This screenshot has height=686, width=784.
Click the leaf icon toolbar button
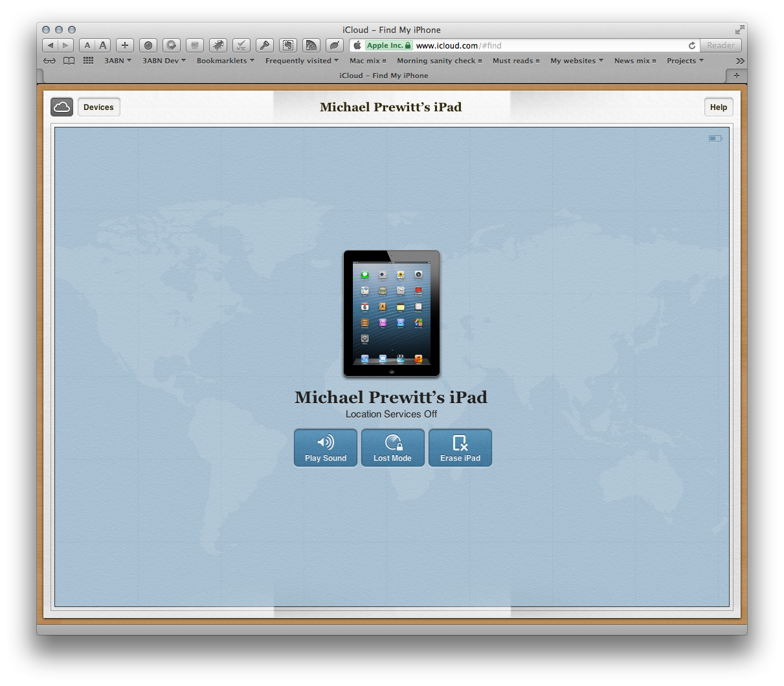[x=334, y=45]
